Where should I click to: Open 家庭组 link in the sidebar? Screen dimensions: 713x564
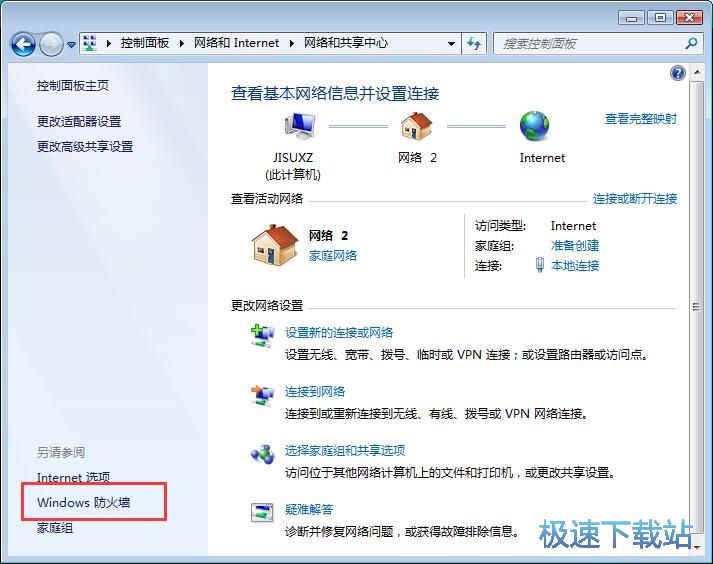[x=55, y=528]
